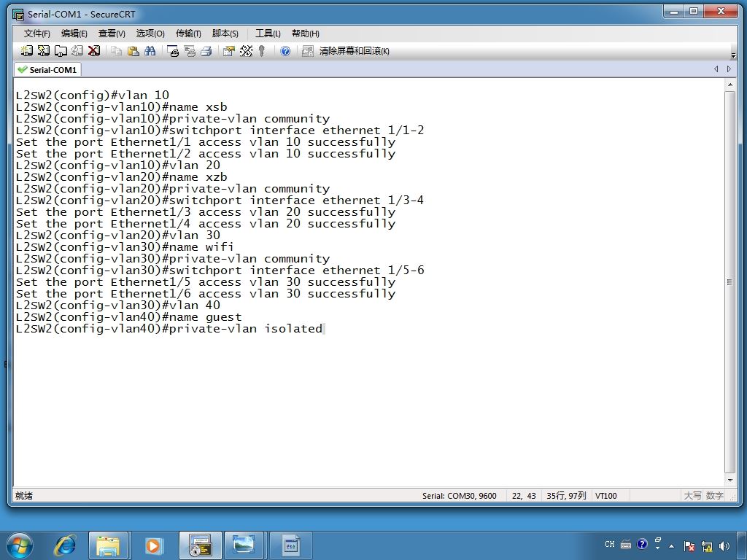
Task: Open Find with the binoculars icon
Action: [x=150, y=51]
